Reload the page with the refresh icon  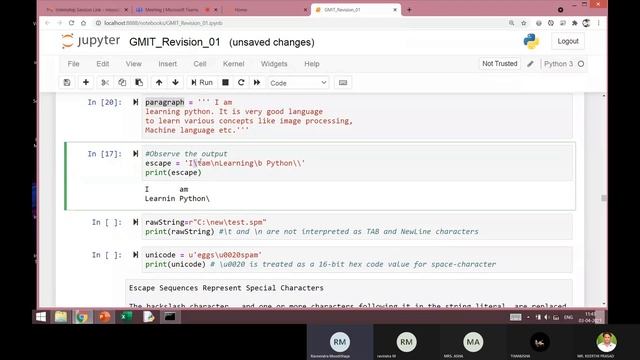(71, 23)
